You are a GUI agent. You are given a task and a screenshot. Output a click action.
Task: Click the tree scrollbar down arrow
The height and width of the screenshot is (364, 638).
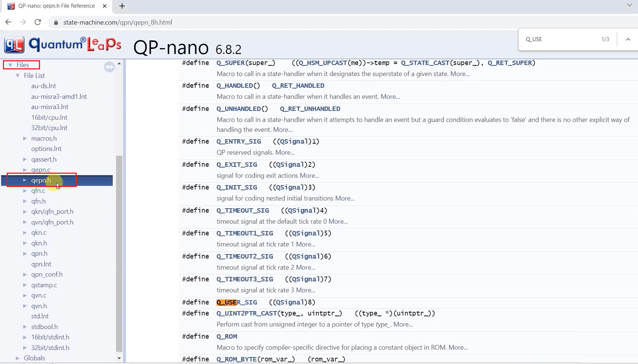click(119, 358)
